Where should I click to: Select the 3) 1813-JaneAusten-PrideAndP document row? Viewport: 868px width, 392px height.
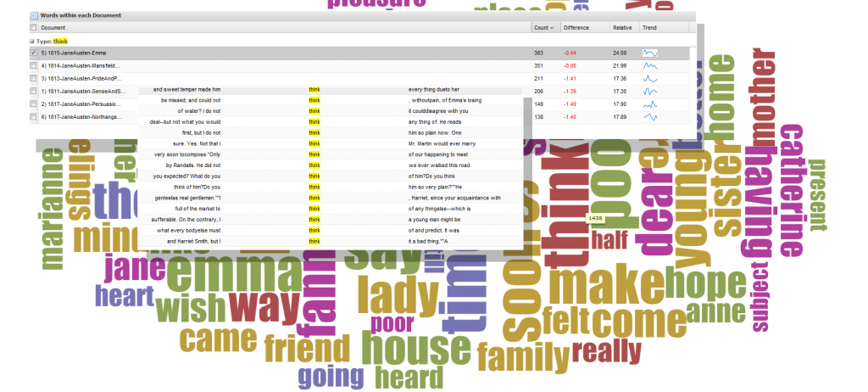(359, 78)
